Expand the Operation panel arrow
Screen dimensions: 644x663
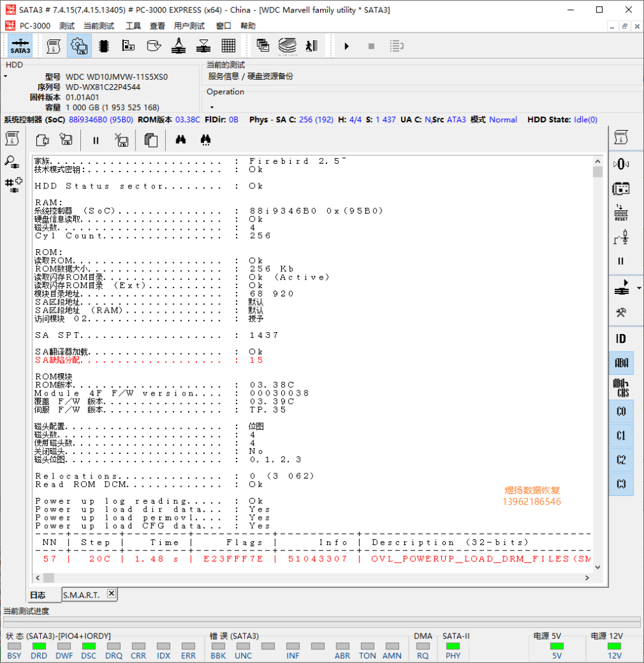pyautogui.click(x=212, y=107)
